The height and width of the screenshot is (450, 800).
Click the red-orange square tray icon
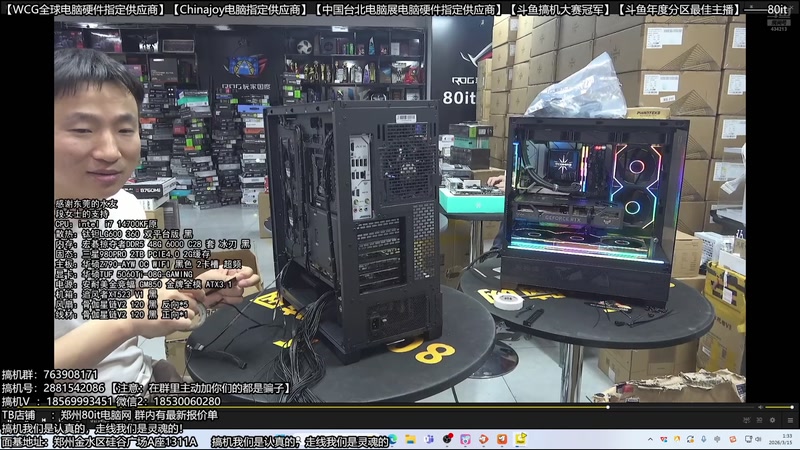(x=733, y=439)
